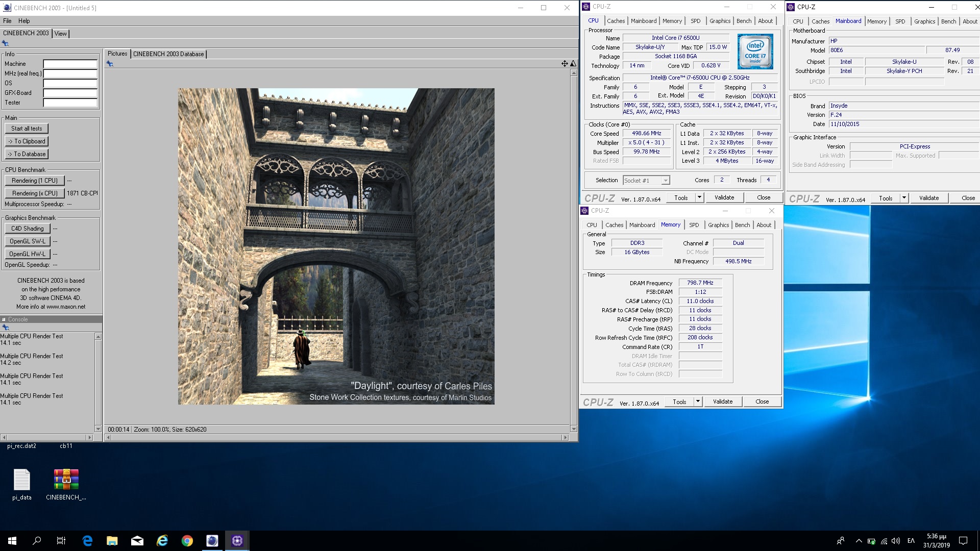Run OpenGL SW-L benchmark
Image resolution: width=980 pixels, height=551 pixels.
point(28,241)
